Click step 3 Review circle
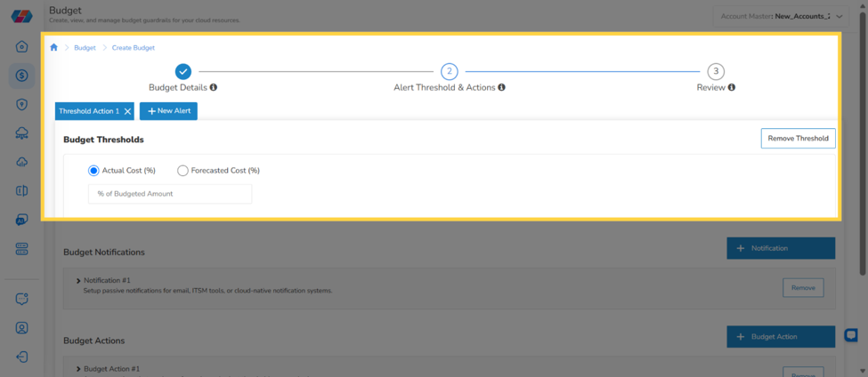Image resolution: width=868 pixels, height=377 pixels. point(716,71)
